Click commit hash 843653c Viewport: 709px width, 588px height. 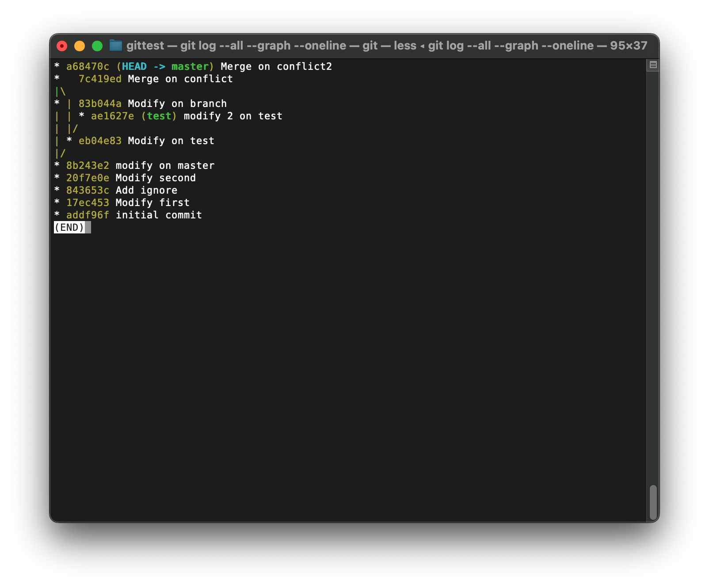click(88, 190)
